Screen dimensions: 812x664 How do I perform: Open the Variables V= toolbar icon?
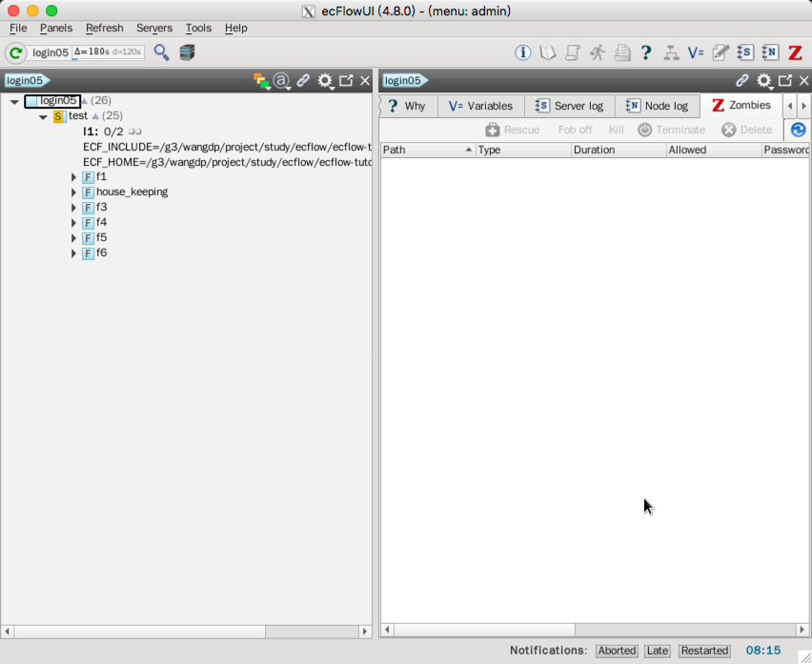(696, 52)
